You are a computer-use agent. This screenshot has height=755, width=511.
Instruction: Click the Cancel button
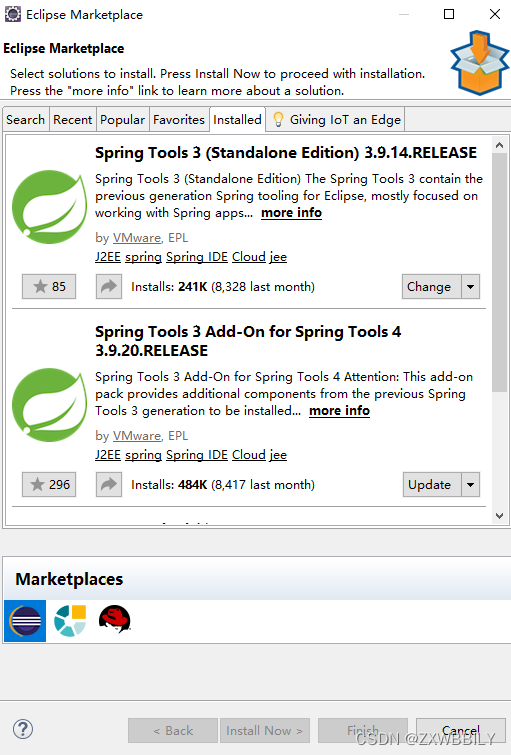tap(461, 730)
